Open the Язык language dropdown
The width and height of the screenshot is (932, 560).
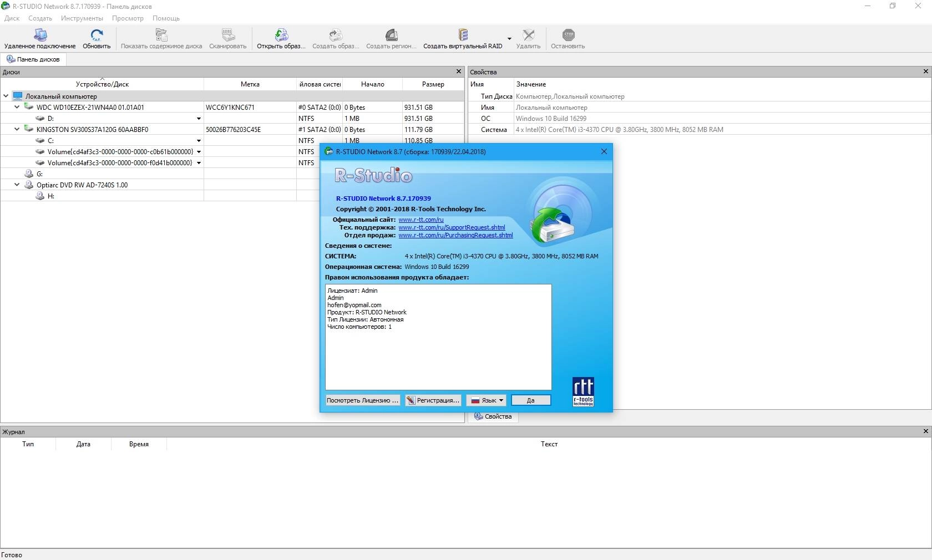(x=486, y=400)
